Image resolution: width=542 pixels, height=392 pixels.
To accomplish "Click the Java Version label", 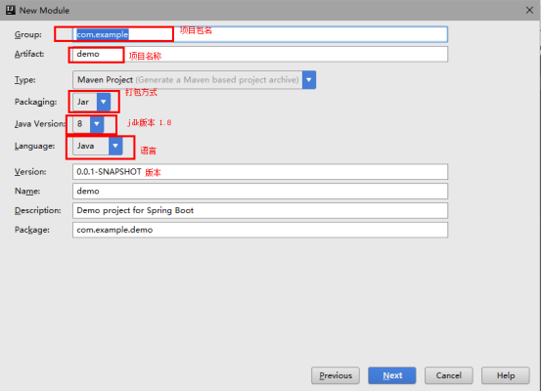I will pyautogui.click(x=40, y=123).
